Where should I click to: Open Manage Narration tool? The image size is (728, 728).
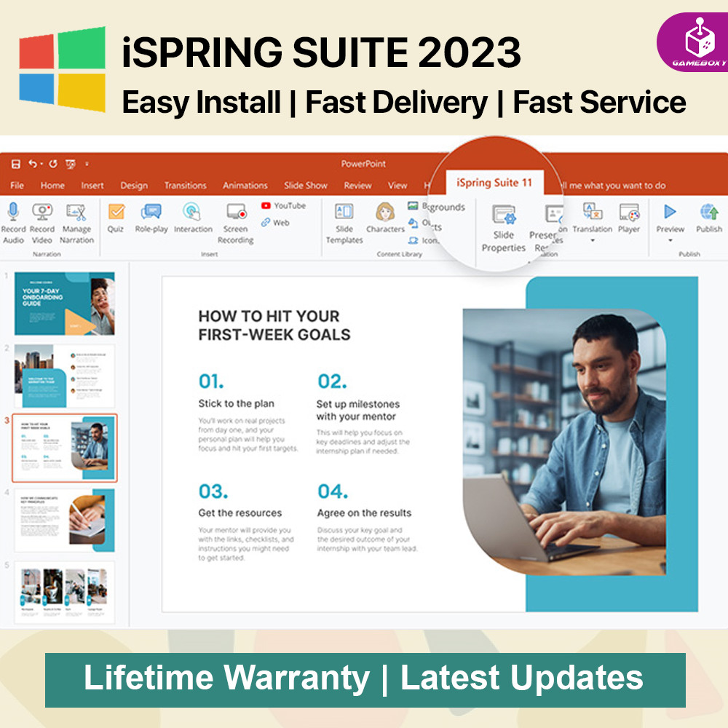[x=76, y=223]
